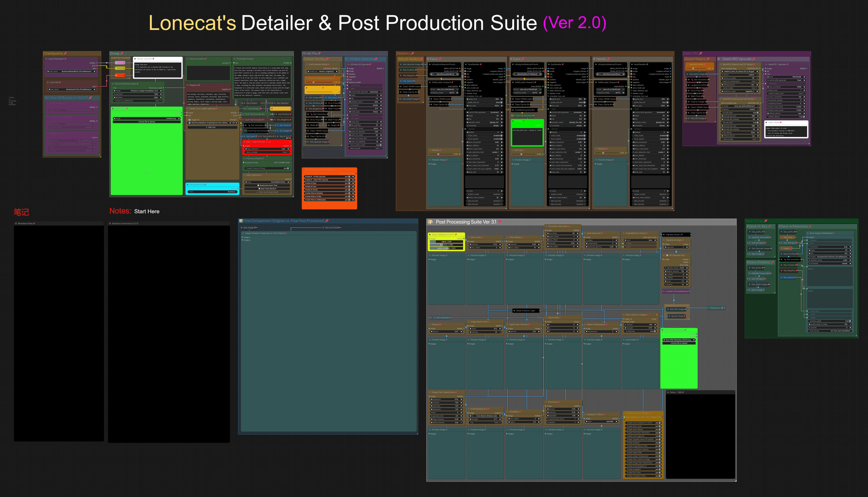Viewport: 868px width, 497px height.
Task: Click the pin icon next to # Hands
Action: click(608, 59)
